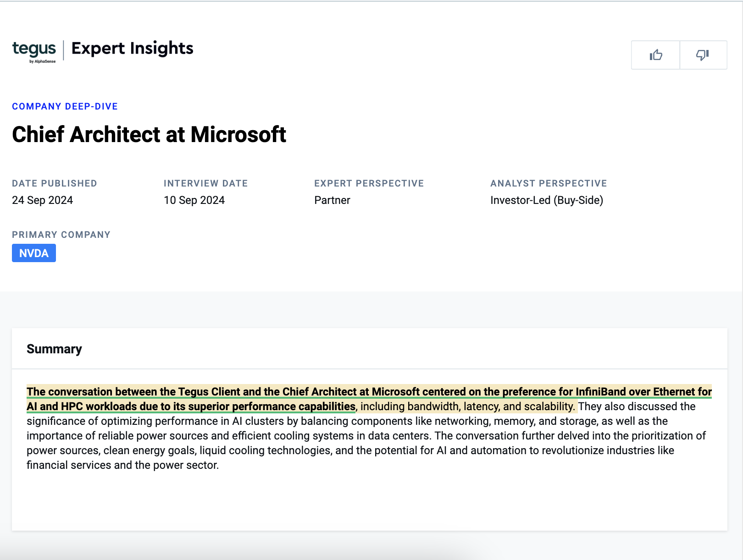Image resolution: width=743 pixels, height=560 pixels.
Task: Click the phrase 'including bandwidth, latency, and scalability'
Action: [x=467, y=406]
